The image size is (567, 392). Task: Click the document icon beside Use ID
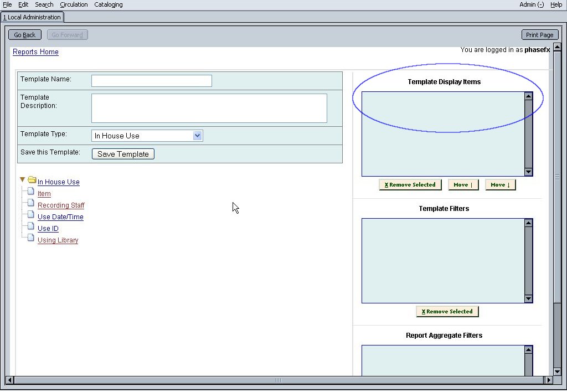[31, 227]
